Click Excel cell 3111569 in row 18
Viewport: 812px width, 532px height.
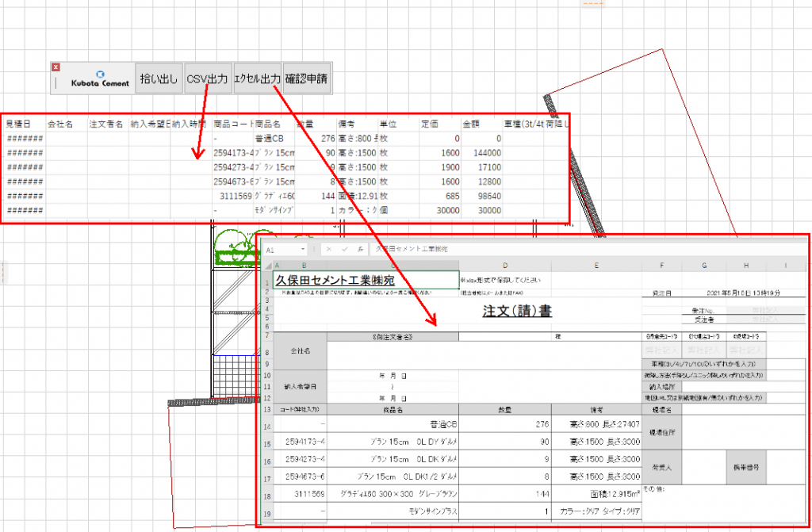pos(301,494)
